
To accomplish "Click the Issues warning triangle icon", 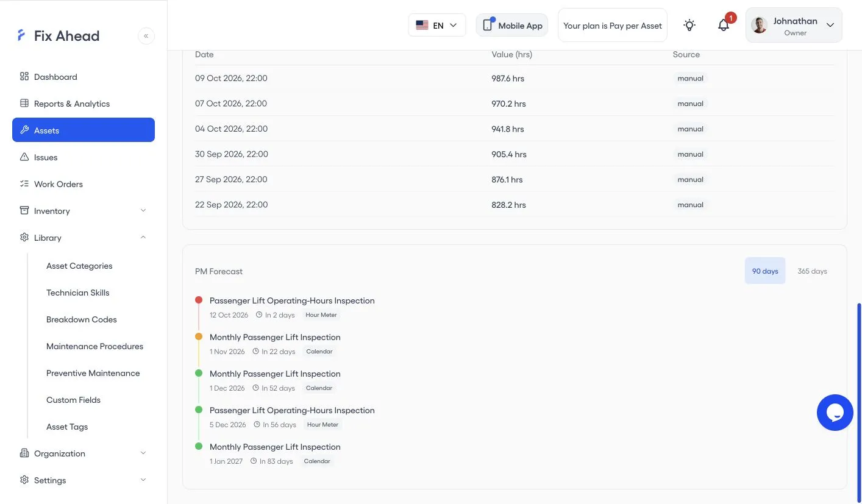I will [x=24, y=157].
